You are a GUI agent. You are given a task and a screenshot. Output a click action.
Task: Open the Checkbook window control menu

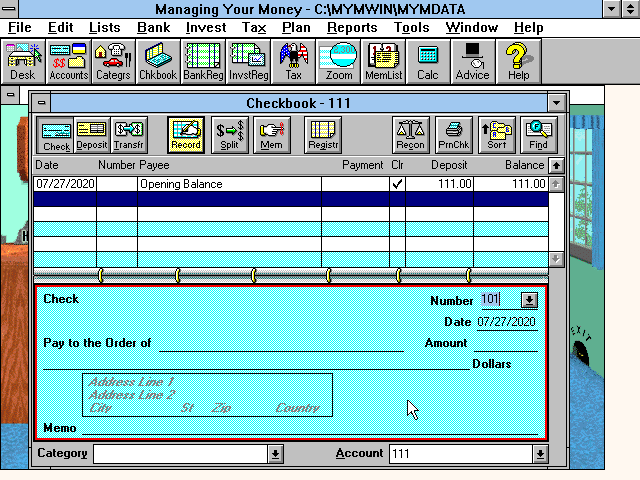tap(42, 103)
